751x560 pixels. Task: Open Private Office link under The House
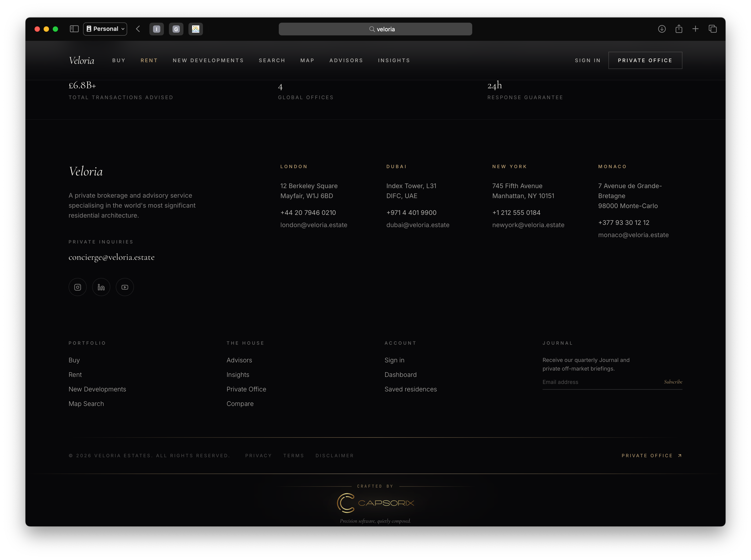(x=246, y=389)
